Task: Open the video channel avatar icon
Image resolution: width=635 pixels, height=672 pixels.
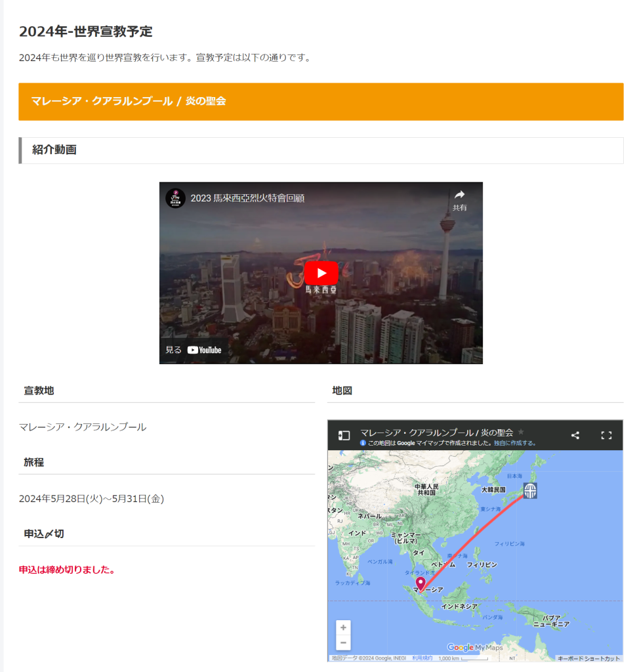Action: [175, 198]
